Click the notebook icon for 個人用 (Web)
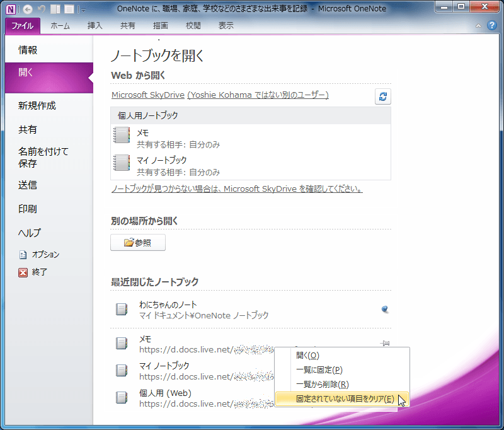The width and height of the screenshot is (504, 430). tap(122, 397)
